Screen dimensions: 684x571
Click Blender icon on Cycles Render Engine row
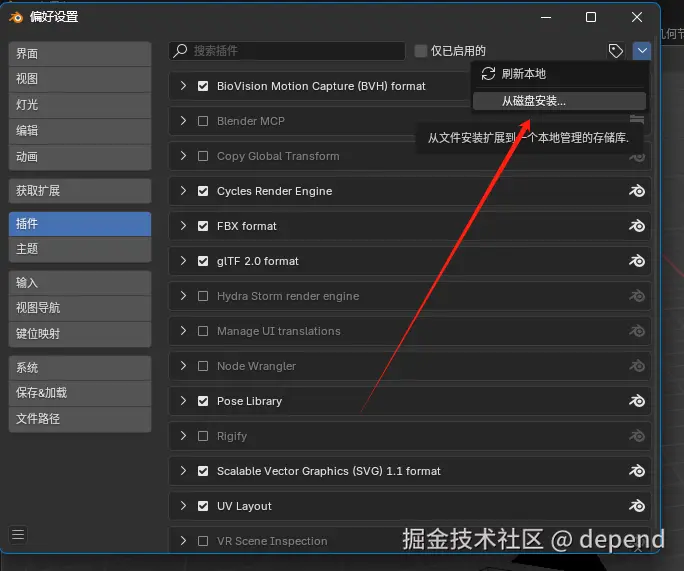click(637, 191)
